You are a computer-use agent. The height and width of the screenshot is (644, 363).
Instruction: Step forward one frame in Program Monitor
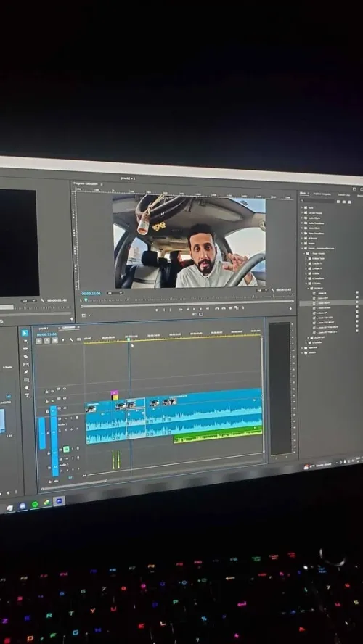[200, 309]
